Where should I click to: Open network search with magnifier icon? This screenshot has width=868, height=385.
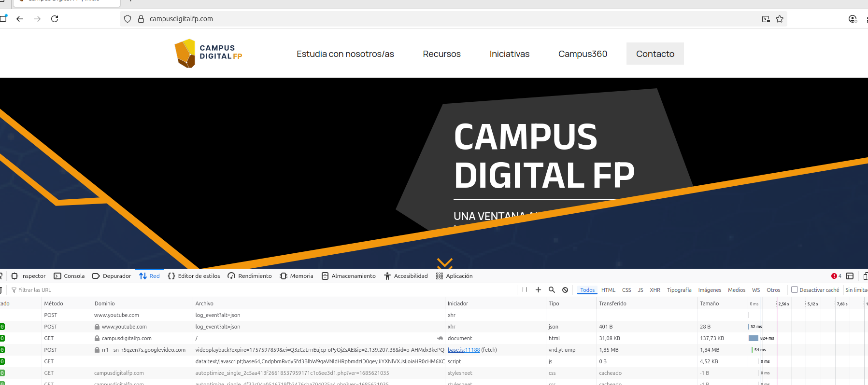[x=552, y=290]
